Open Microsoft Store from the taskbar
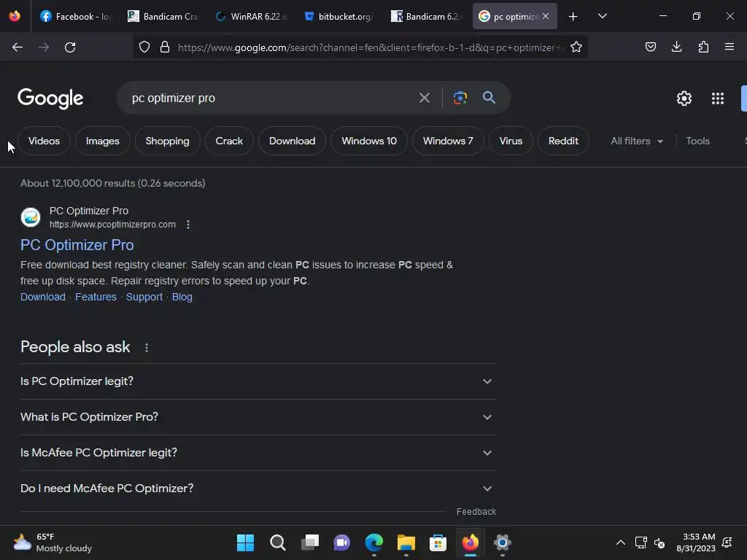This screenshot has height=560, width=747. pos(438,542)
